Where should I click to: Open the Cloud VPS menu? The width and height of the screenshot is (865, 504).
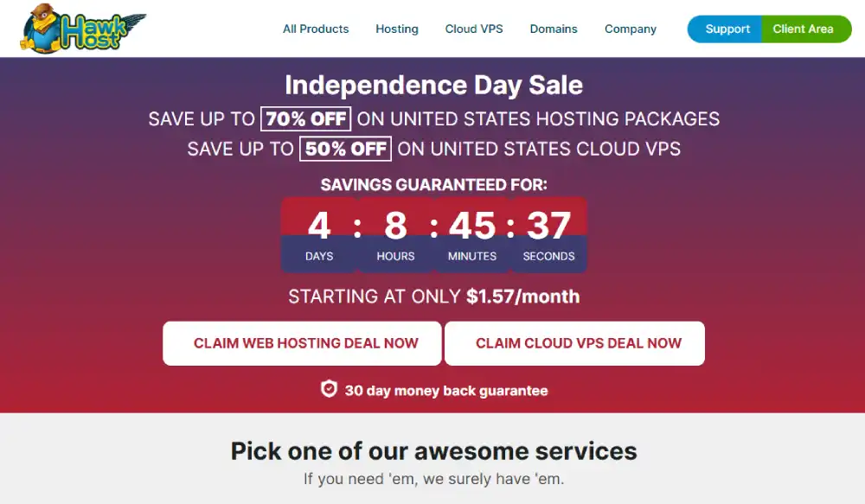click(474, 29)
